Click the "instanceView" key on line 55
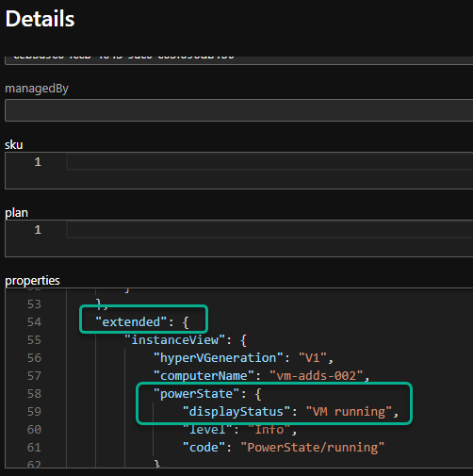 pyautogui.click(x=174, y=340)
